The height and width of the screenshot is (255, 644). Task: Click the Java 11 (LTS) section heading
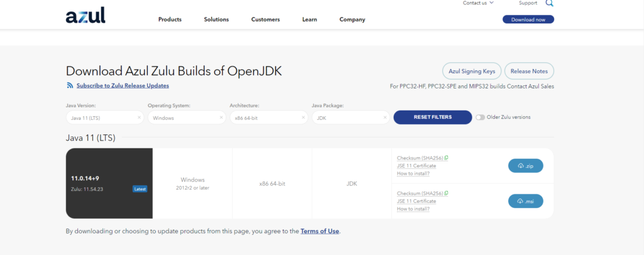(x=91, y=138)
